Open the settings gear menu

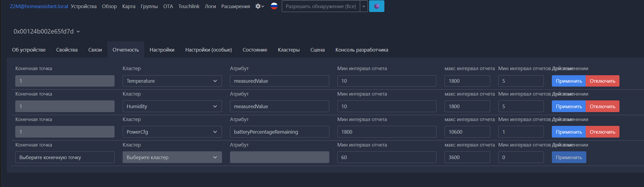point(260,7)
